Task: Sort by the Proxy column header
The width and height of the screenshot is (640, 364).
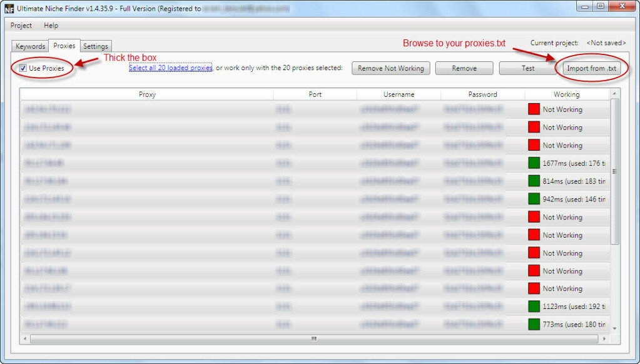Action: 147,94
